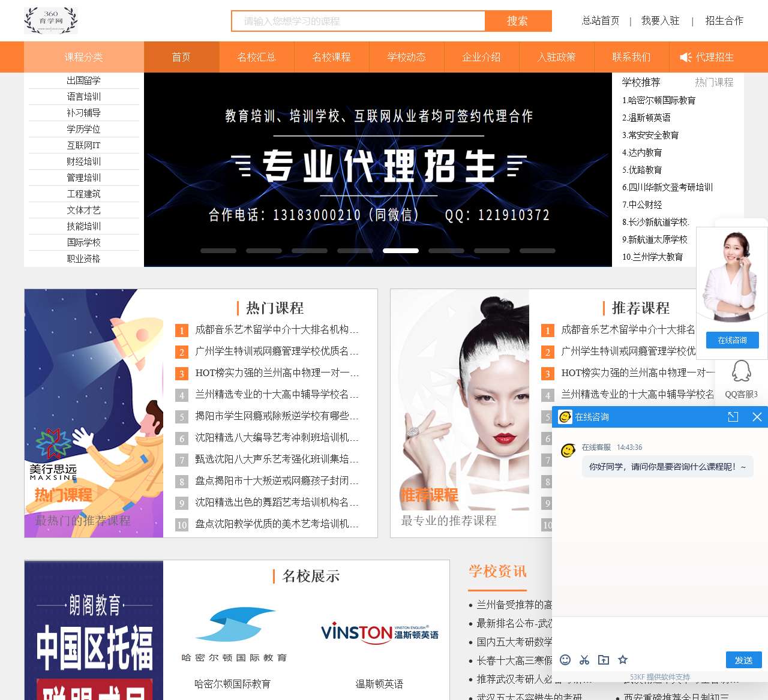Switch to the 学校推荐 tab
This screenshot has width=768, height=700.
pos(641,82)
